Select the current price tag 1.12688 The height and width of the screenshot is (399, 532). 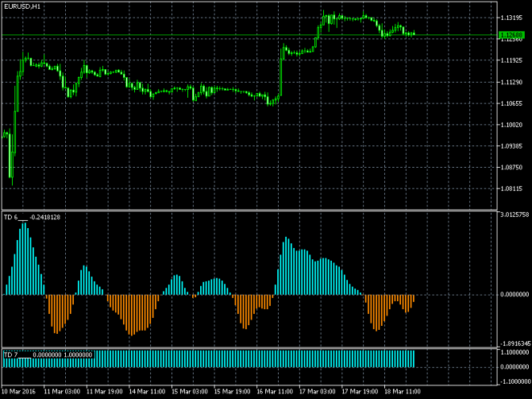512,35
